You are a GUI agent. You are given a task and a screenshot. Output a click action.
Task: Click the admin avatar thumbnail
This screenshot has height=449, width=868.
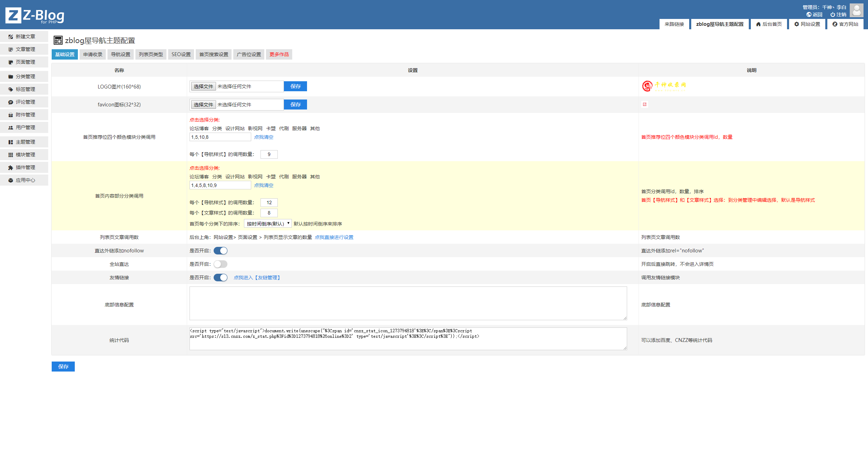pyautogui.click(x=856, y=10)
